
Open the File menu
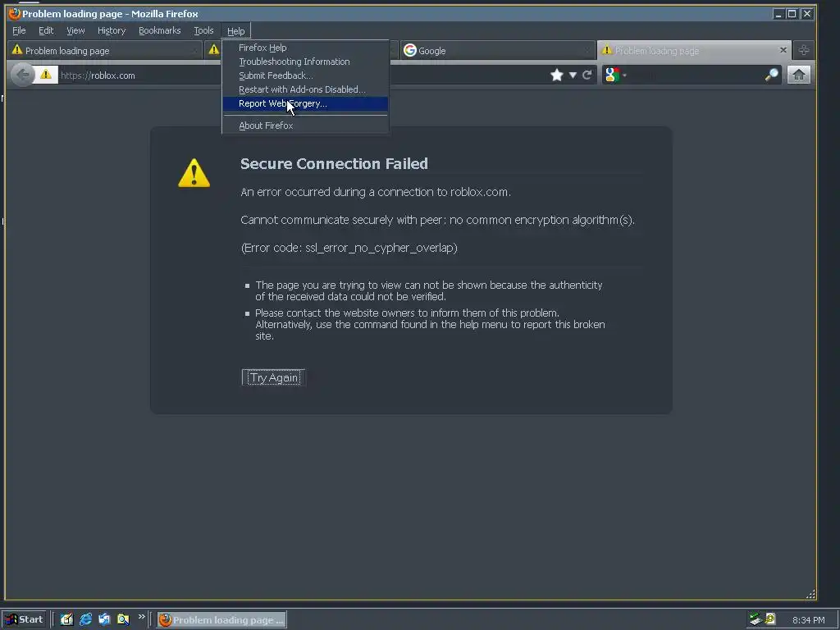point(19,30)
